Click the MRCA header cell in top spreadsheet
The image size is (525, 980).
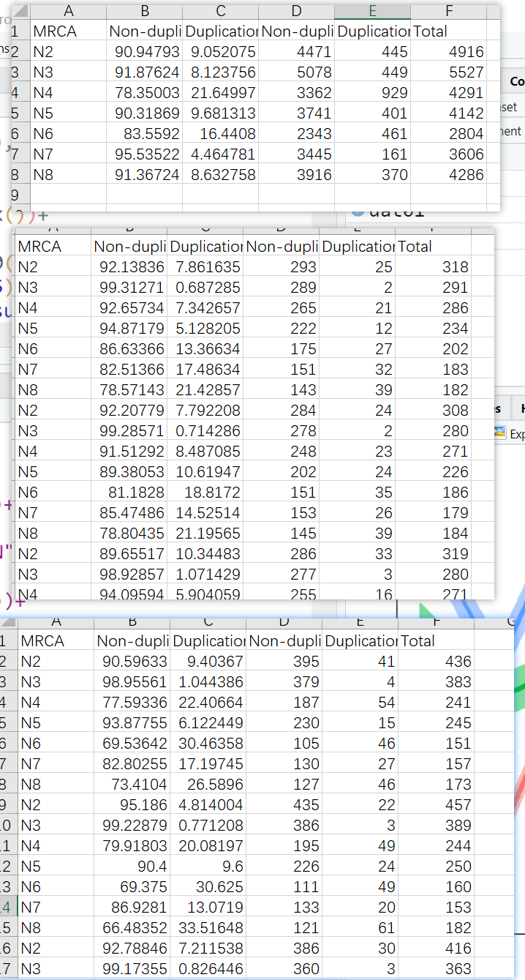point(68,31)
